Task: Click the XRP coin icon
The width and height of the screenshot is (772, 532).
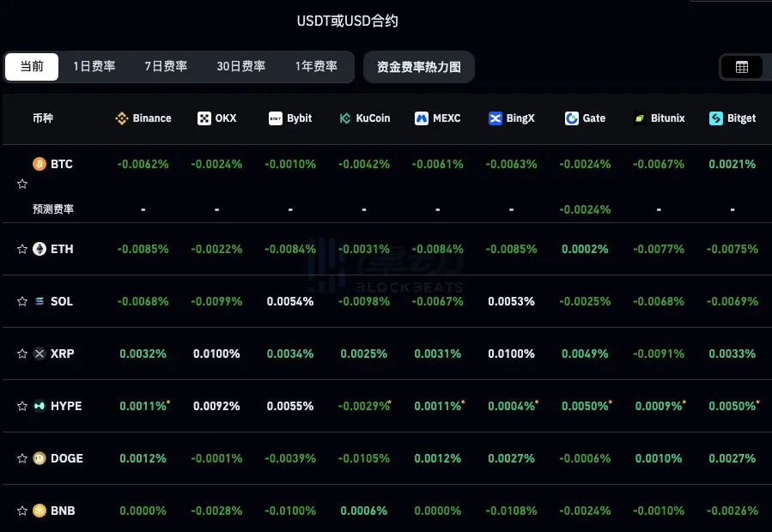Action: pyautogui.click(x=40, y=354)
